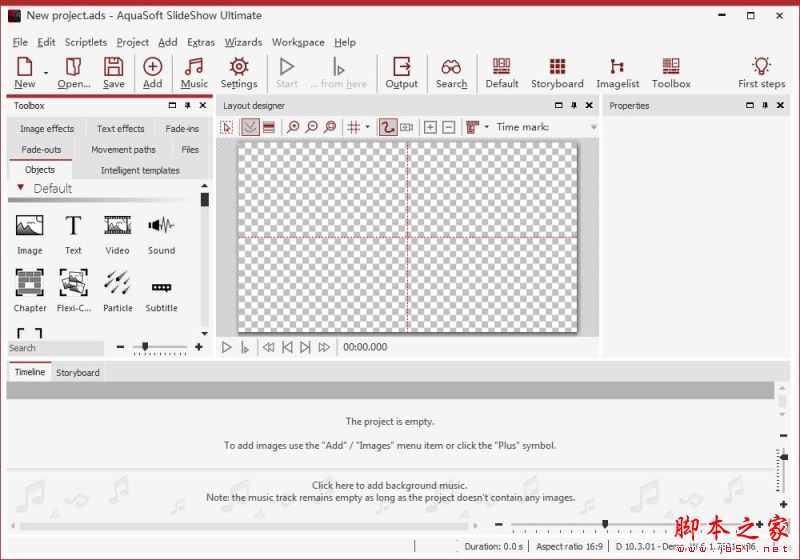Screen dimensions: 800x560
Task: Jump to the next item in preview
Action: pos(305,347)
